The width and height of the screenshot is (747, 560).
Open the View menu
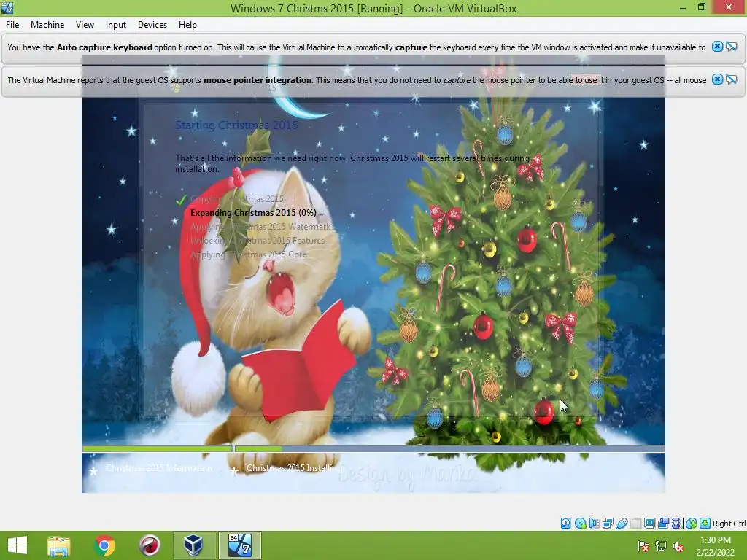[x=85, y=25]
